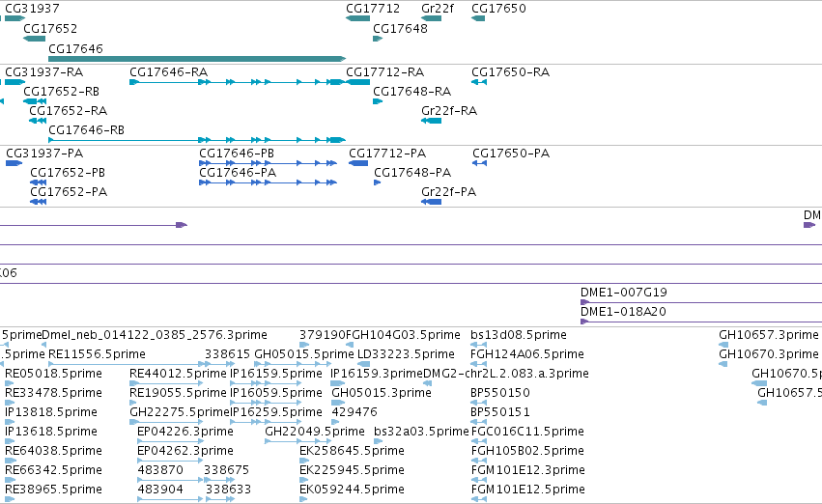
Task: Select transcript Gr22f-RA label
Action: (449, 110)
